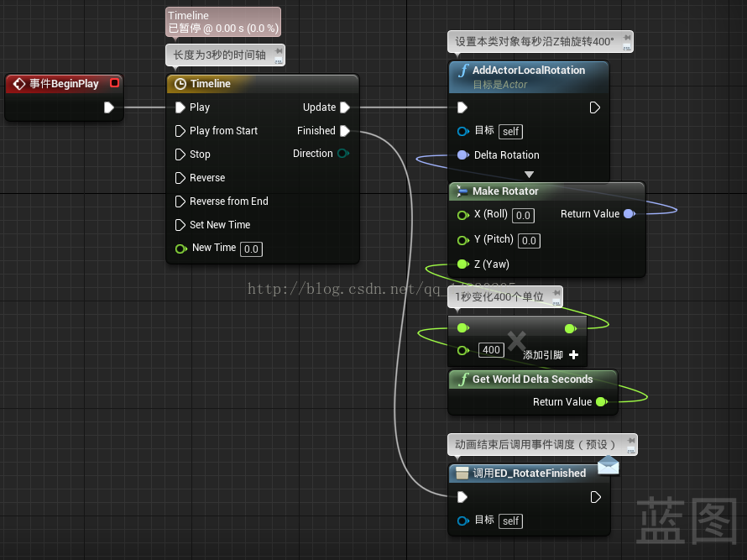Click the Finished output pin on the Timeline node

pyautogui.click(x=346, y=130)
